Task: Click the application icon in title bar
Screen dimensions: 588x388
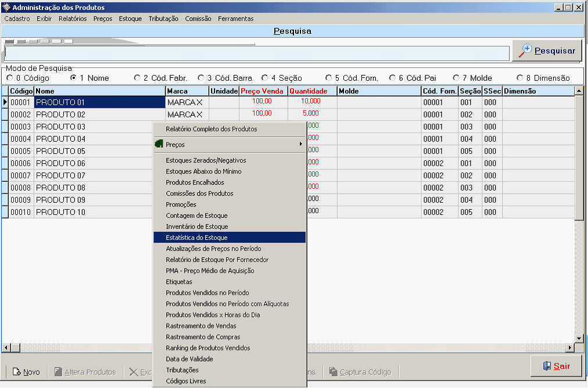Action: tap(6, 8)
